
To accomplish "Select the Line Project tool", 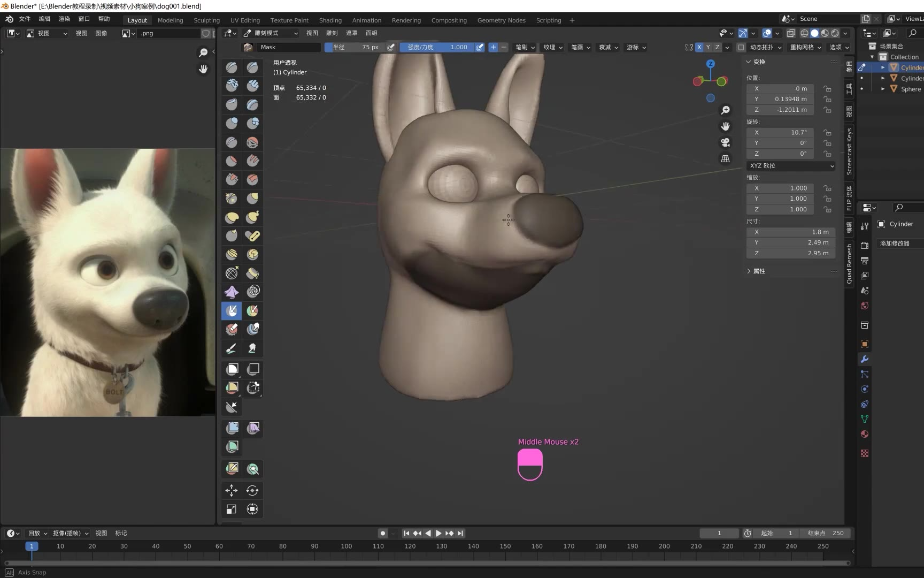I will 232,407.
